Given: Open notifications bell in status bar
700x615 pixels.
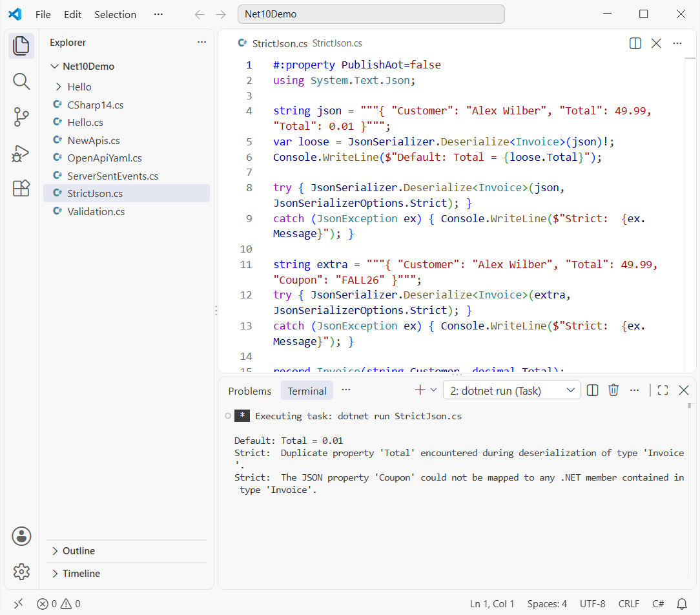Looking at the screenshot, I should click(682, 604).
